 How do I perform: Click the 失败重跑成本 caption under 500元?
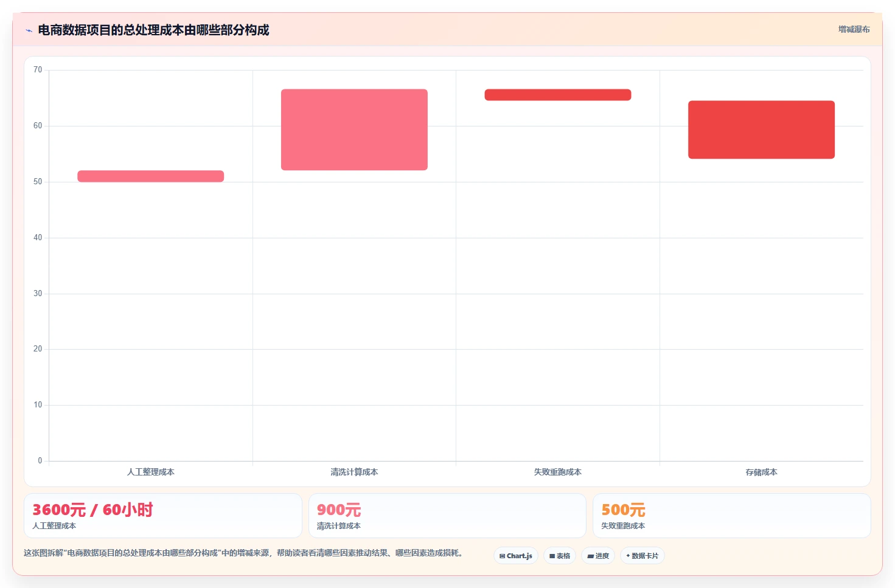[x=623, y=526]
